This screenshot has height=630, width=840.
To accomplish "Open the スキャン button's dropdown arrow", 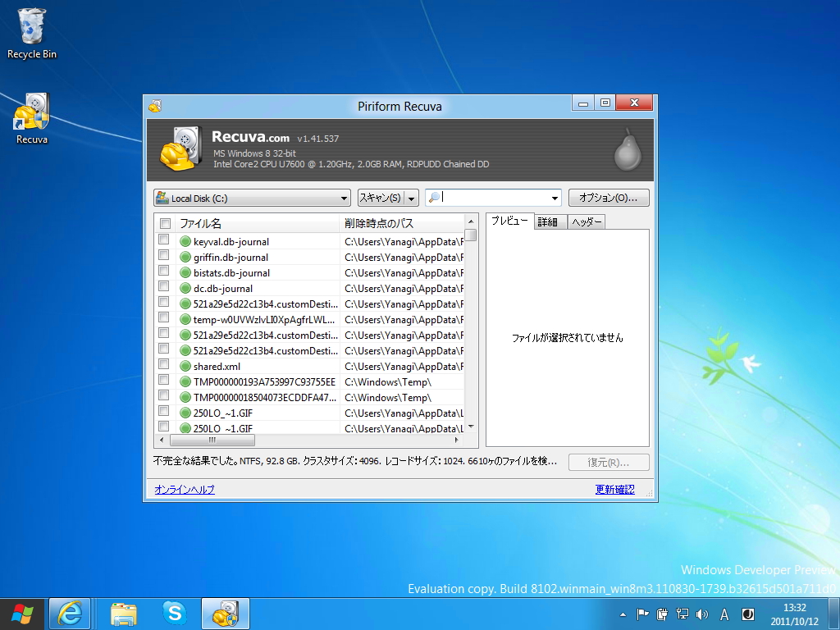I will (413, 197).
